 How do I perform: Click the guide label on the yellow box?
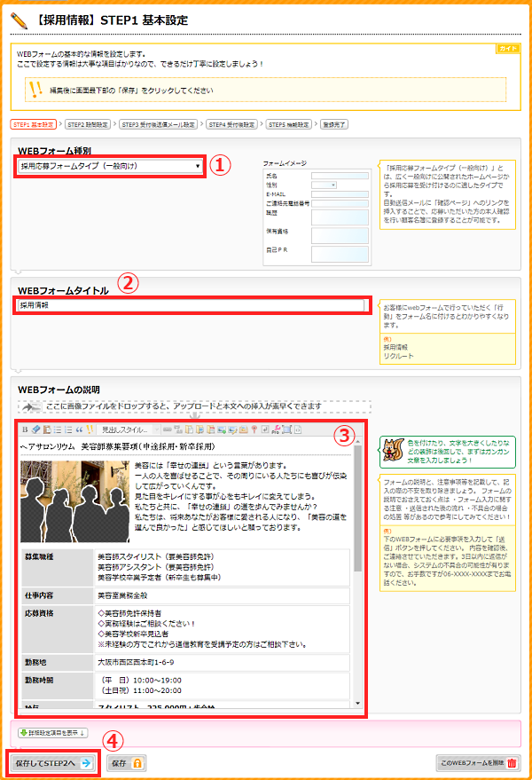[x=508, y=48]
